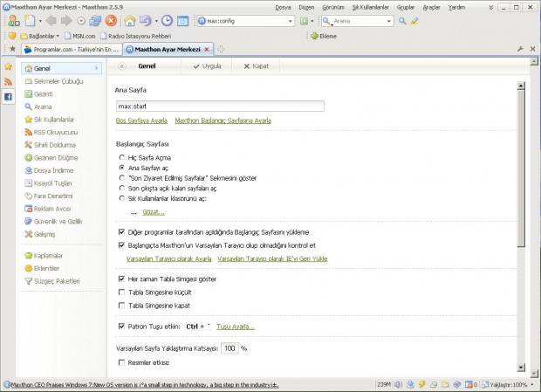
Task: Switch to the Programlar.com tab
Action: point(72,50)
